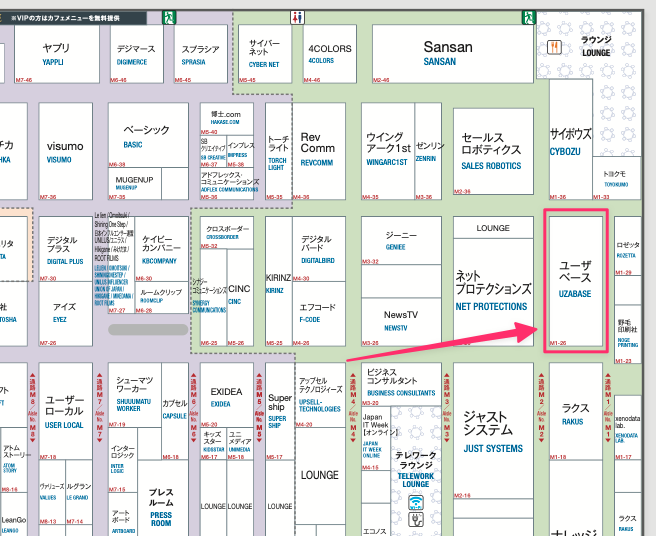The width and height of the screenshot is (656, 536).
Task: Click the emergency exit icon above the Sansan booth
Action: click(x=529, y=18)
